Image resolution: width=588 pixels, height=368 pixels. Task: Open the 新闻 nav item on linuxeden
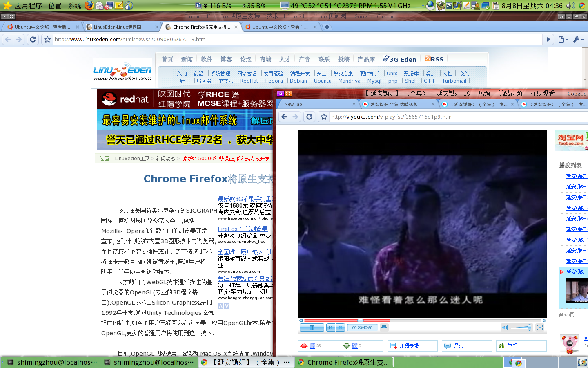pyautogui.click(x=187, y=59)
